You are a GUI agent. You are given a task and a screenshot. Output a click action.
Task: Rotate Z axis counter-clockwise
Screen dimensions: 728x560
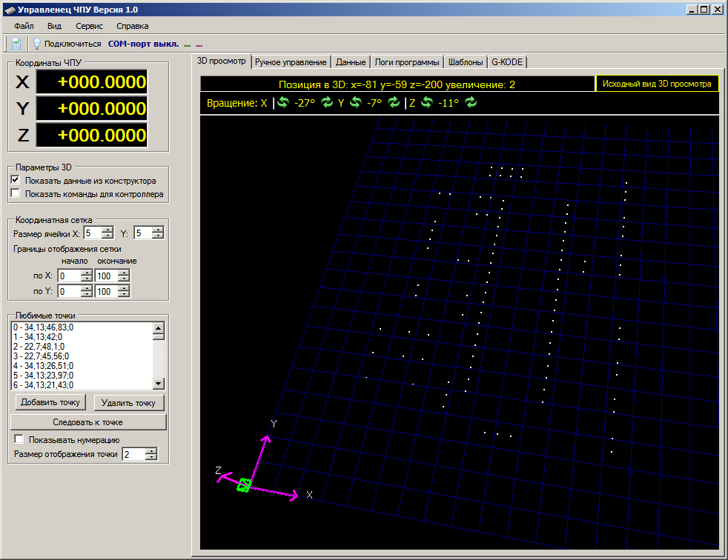pyautogui.click(x=426, y=103)
